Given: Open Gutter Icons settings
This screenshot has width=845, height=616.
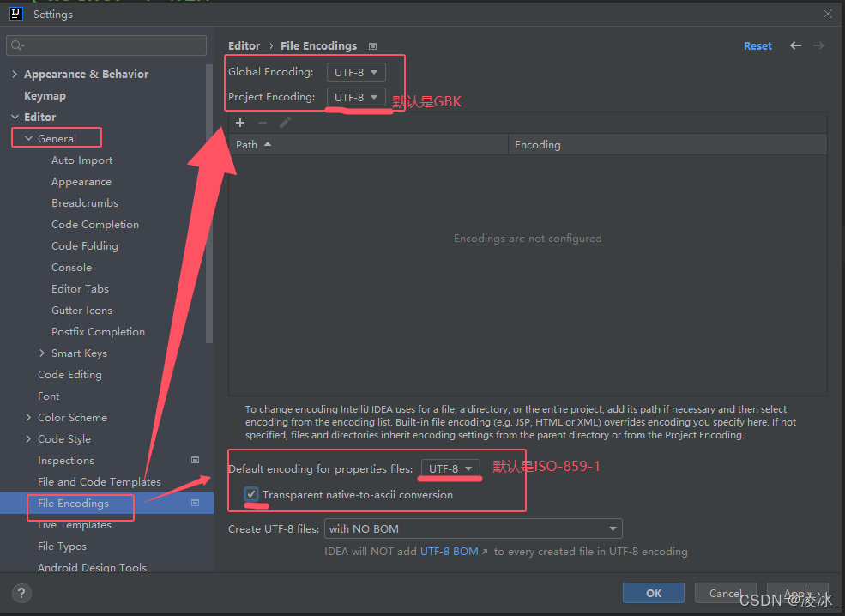Looking at the screenshot, I should [x=81, y=311].
